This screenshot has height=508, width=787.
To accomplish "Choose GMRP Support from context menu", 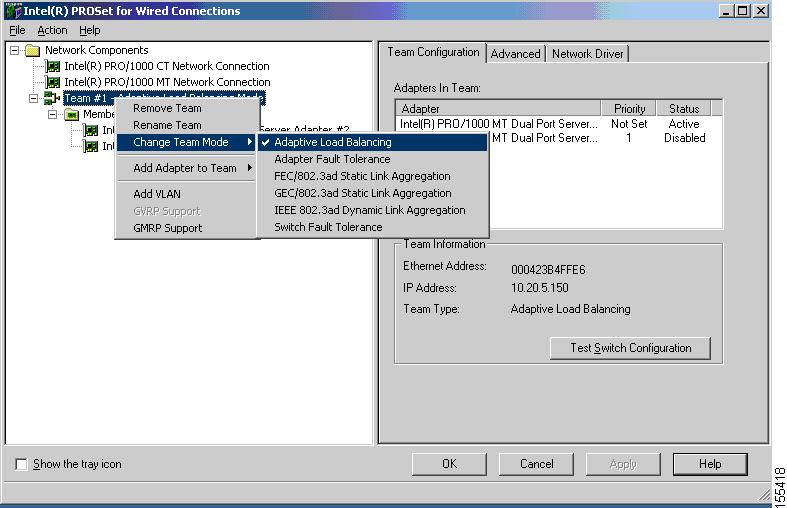I will pos(187,228).
